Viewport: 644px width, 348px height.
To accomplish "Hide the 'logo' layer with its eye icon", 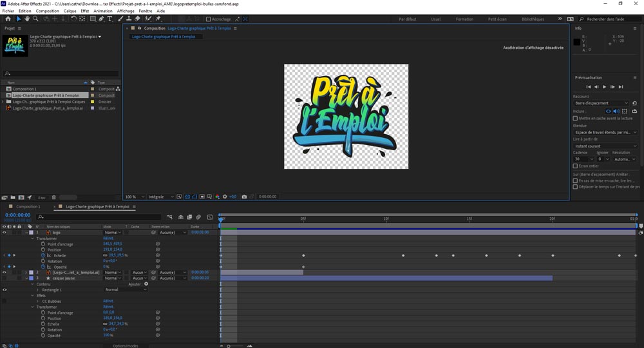I will 5,233.
